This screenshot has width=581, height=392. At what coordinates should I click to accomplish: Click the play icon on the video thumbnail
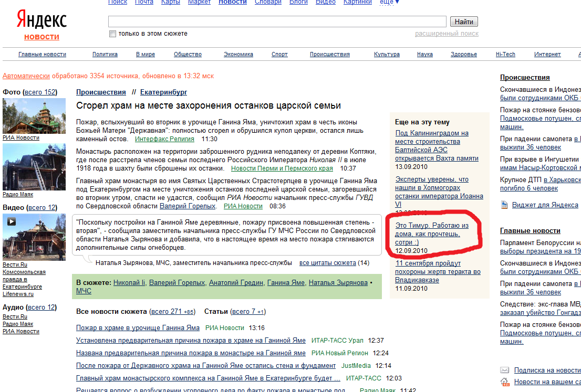click(x=11, y=221)
